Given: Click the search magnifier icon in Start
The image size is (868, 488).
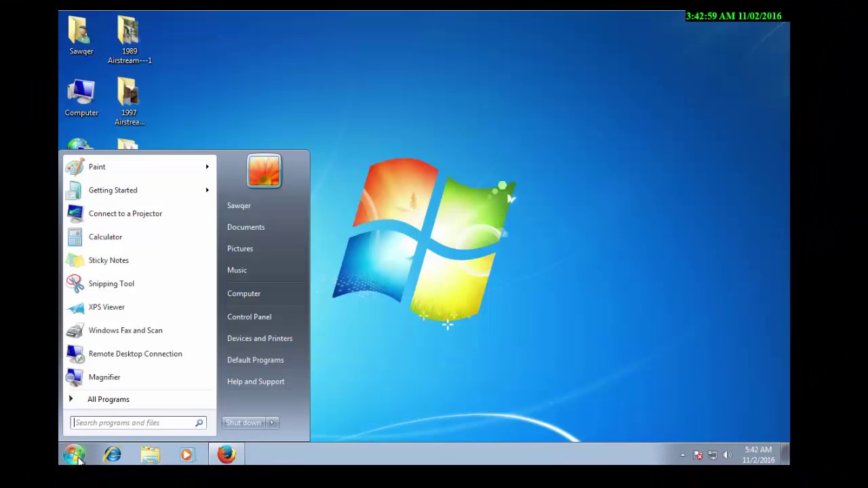Looking at the screenshot, I should 199,423.
